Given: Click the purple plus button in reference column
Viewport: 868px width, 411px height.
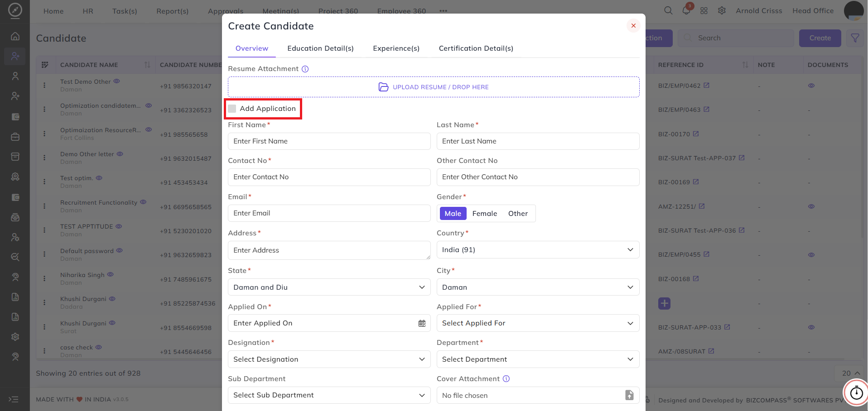Looking at the screenshot, I should (664, 303).
